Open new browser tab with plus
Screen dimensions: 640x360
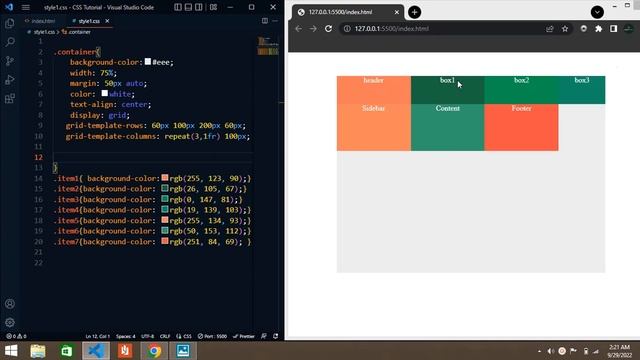pos(414,12)
